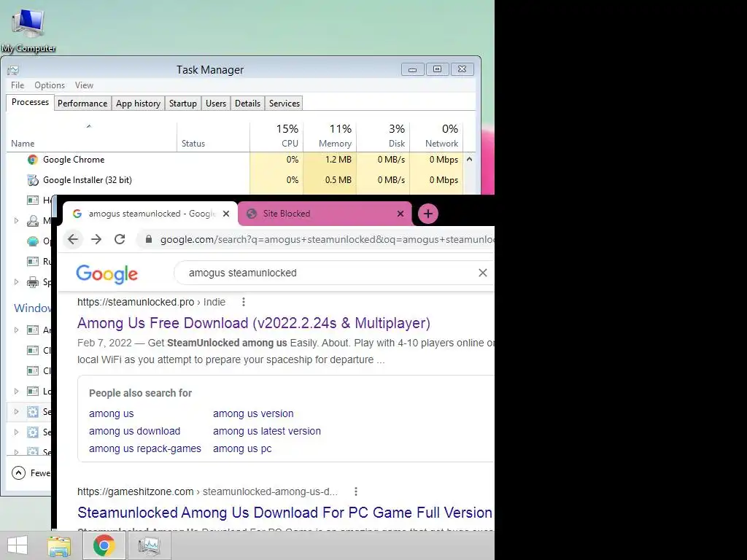Select the Google Chrome process row
Screen dimensions: 747x560
coord(234,160)
